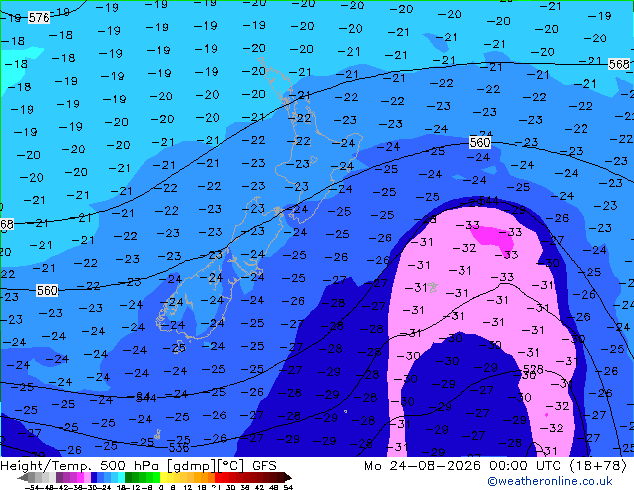This screenshot has height=490, width=634.
Task: Click the 'Mo 24-08-2026 00:00 UTC' date text
Action: (x=462, y=466)
